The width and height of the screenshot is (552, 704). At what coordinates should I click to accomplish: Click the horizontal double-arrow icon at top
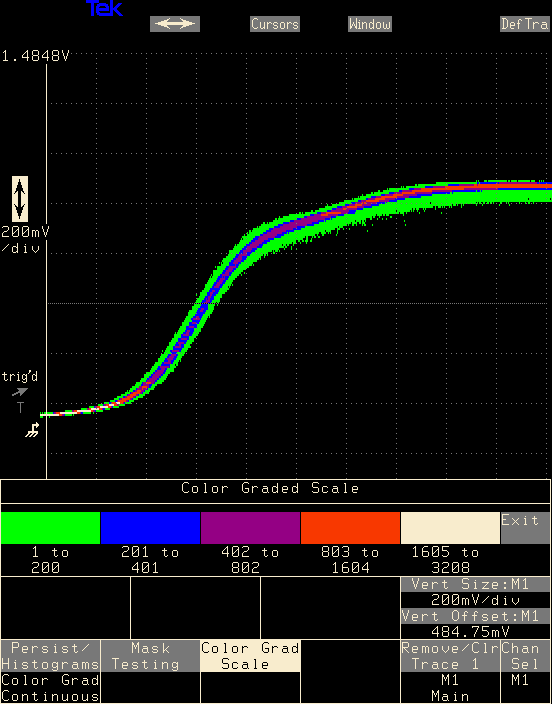coord(175,24)
